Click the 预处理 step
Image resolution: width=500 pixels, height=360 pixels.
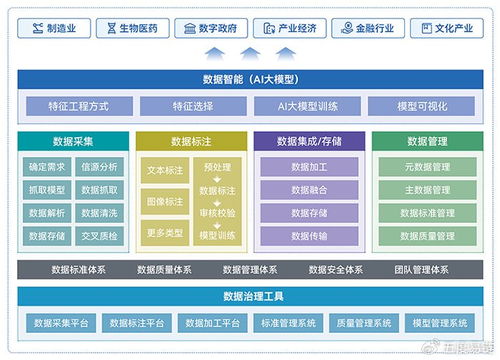tap(217, 167)
